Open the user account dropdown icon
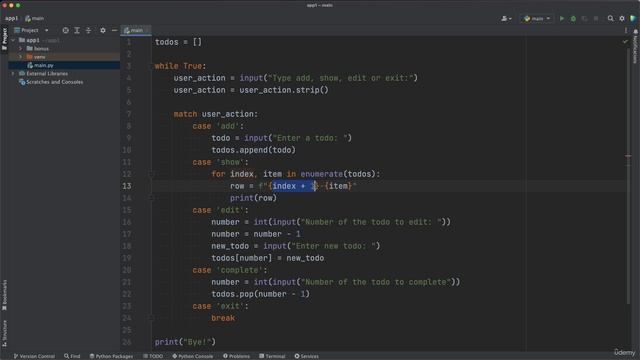 pyautogui.click(x=506, y=18)
